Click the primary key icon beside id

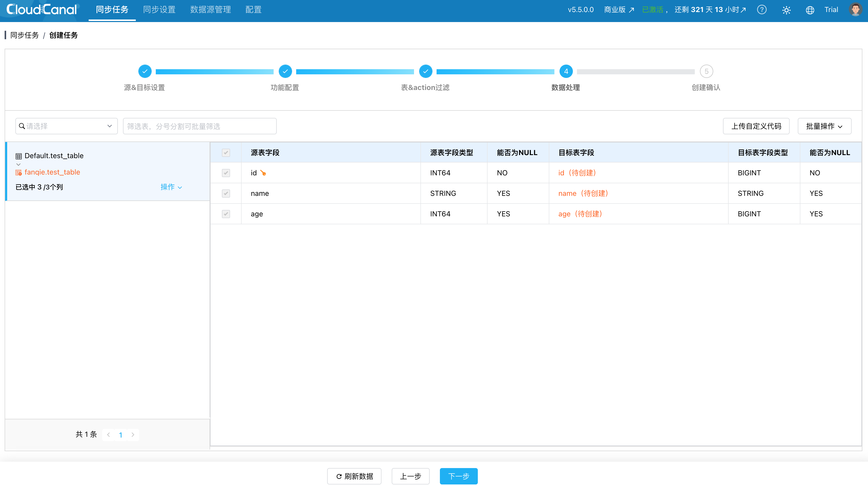click(x=263, y=173)
